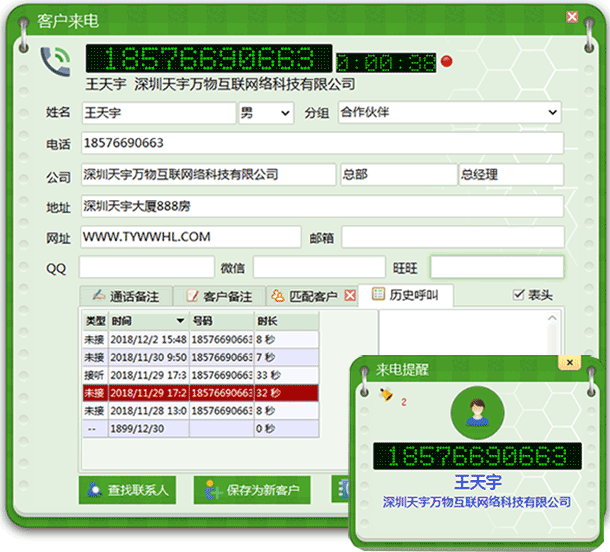
Task: Click the red recording indicator dot
Action: click(447, 61)
